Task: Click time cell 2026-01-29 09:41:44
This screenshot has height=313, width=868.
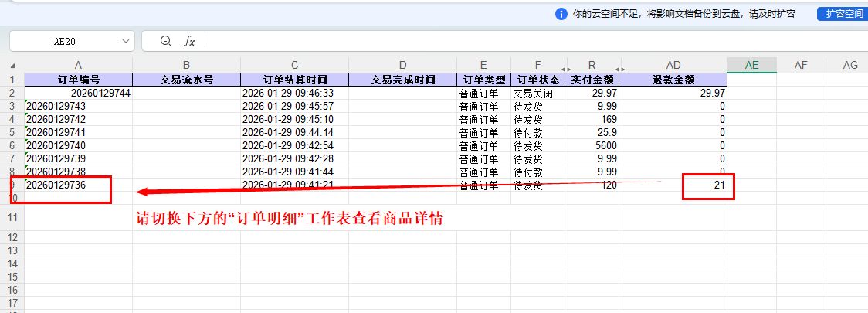Action: [294, 172]
